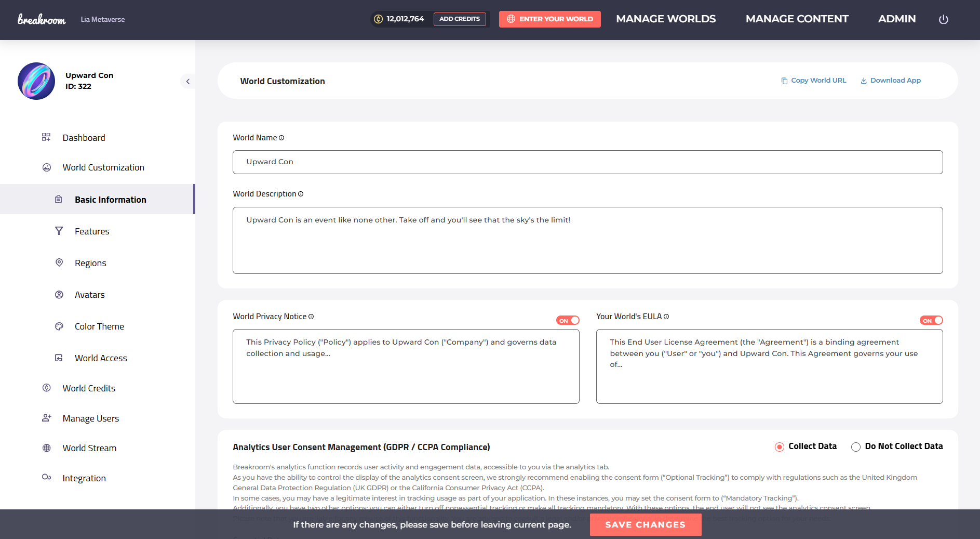Open ADMIN in top navigation
The width and height of the screenshot is (980, 539).
click(897, 19)
